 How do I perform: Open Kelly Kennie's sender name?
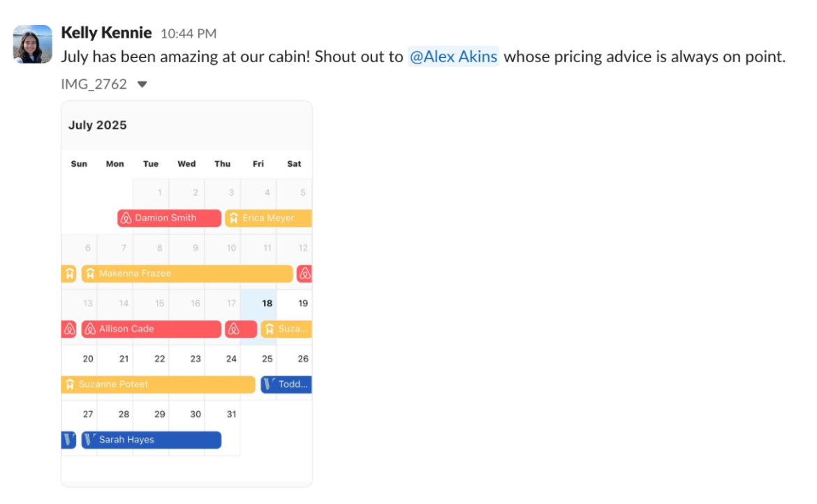point(106,33)
